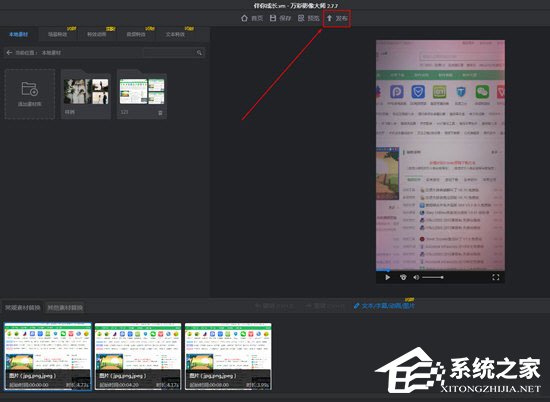Image resolution: width=550 pixels, height=402 pixels.
Task: Publish the video with 发布
Action: tap(337, 18)
